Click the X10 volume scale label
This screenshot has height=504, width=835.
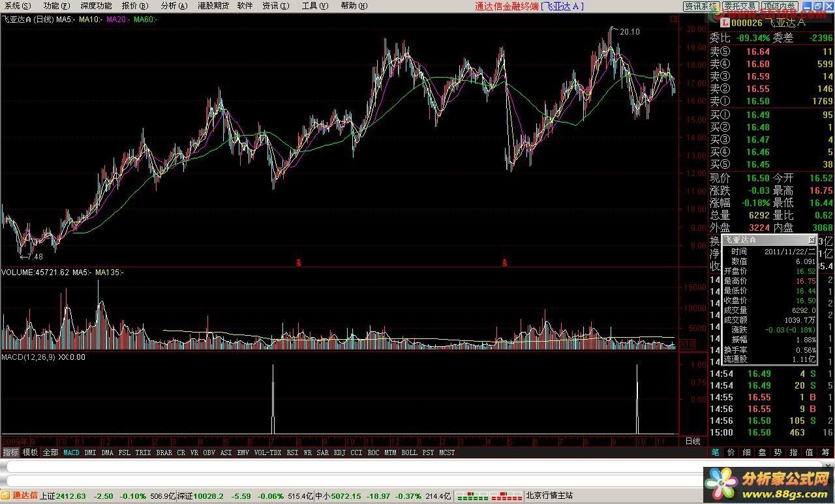(687, 344)
